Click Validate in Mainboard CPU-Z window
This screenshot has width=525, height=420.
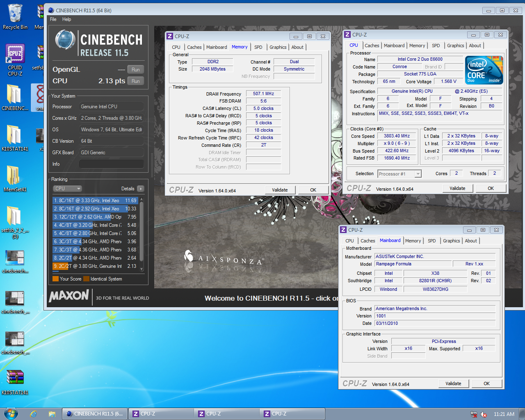click(x=454, y=383)
